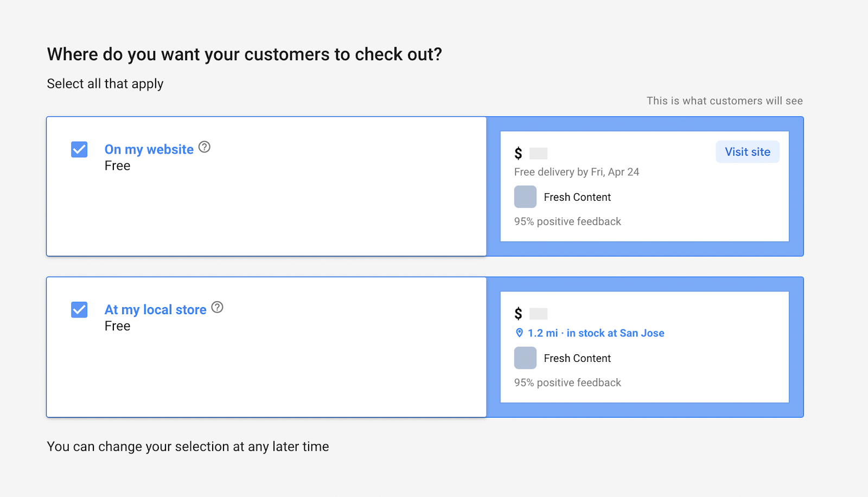Viewport: 868px width, 497px height.
Task: Click the gray price placeholder in website preview
Action: [x=538, y=154]
